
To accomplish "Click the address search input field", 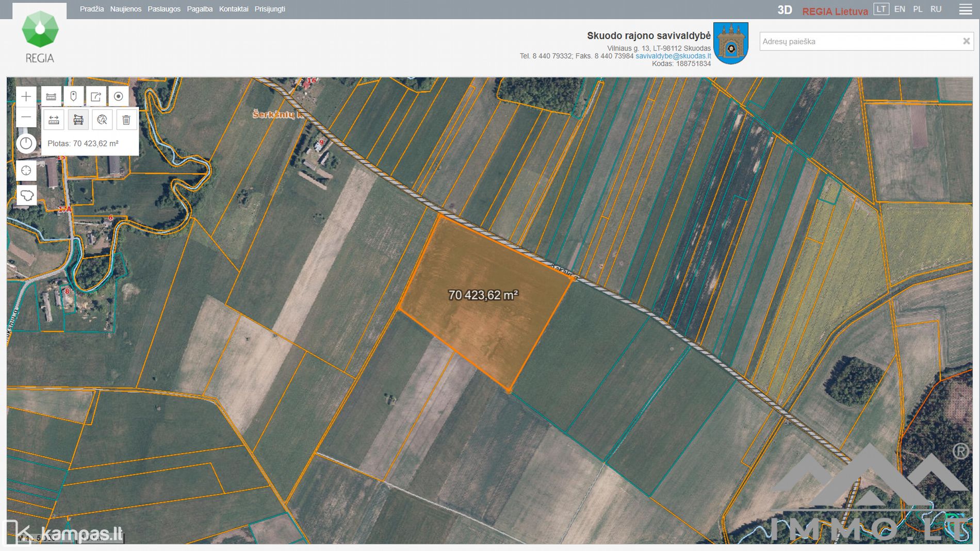I will tap(859, 41).
